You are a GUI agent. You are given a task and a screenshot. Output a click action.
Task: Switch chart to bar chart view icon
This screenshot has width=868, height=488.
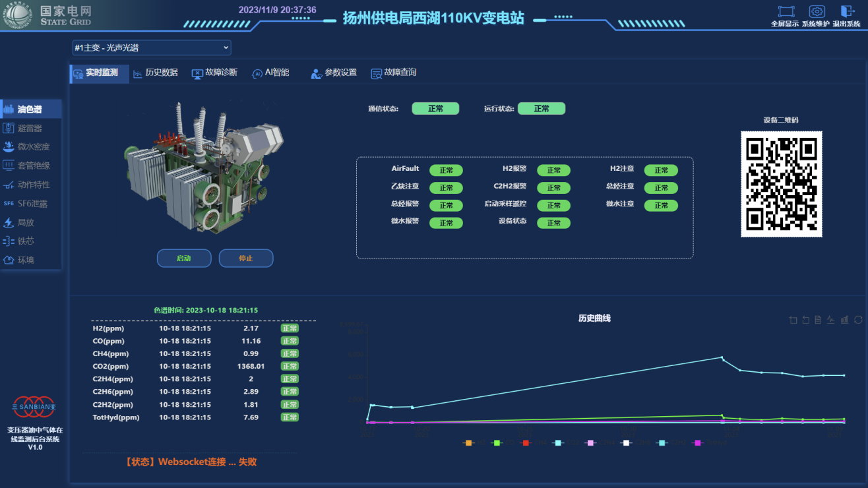[844, 320]
